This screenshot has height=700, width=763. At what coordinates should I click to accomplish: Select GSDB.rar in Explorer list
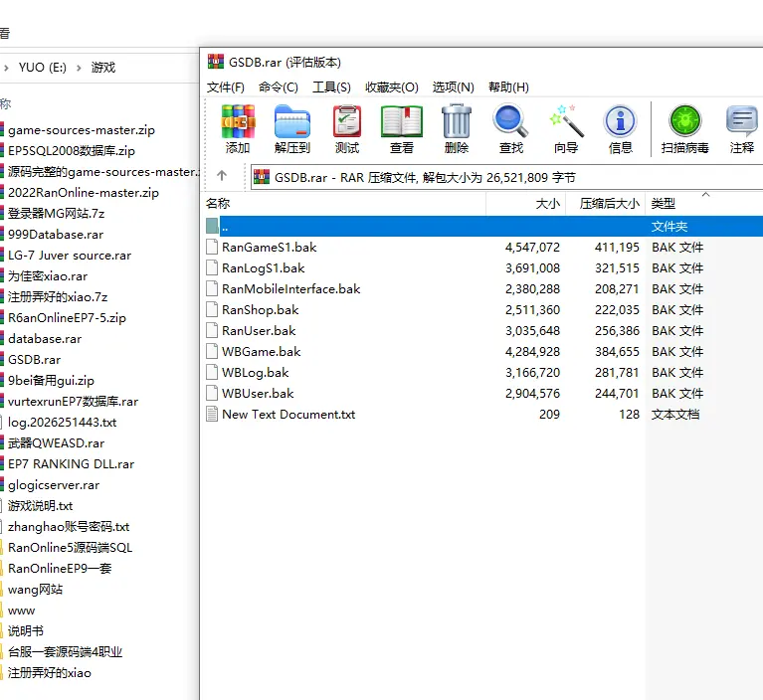[x=34, y=360]
